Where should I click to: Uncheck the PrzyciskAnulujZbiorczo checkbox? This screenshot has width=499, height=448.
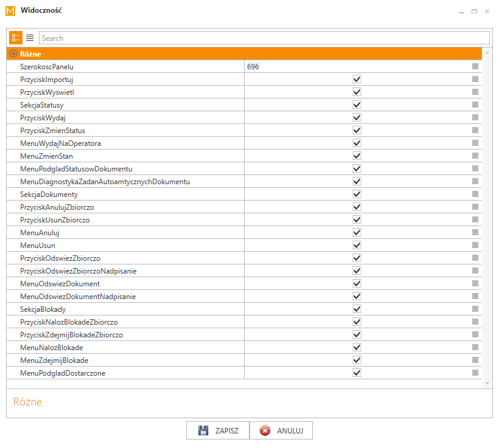pyautogui.click(x=357, y=207)
